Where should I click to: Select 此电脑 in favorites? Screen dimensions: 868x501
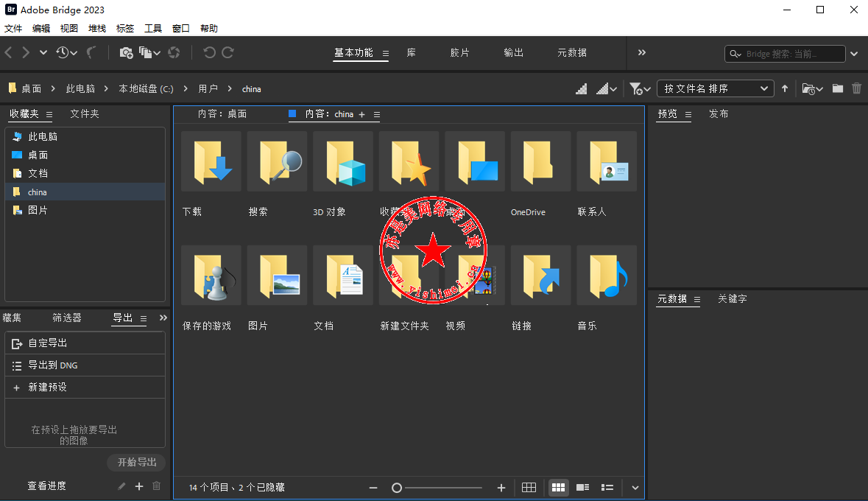(x=85, y=136)
